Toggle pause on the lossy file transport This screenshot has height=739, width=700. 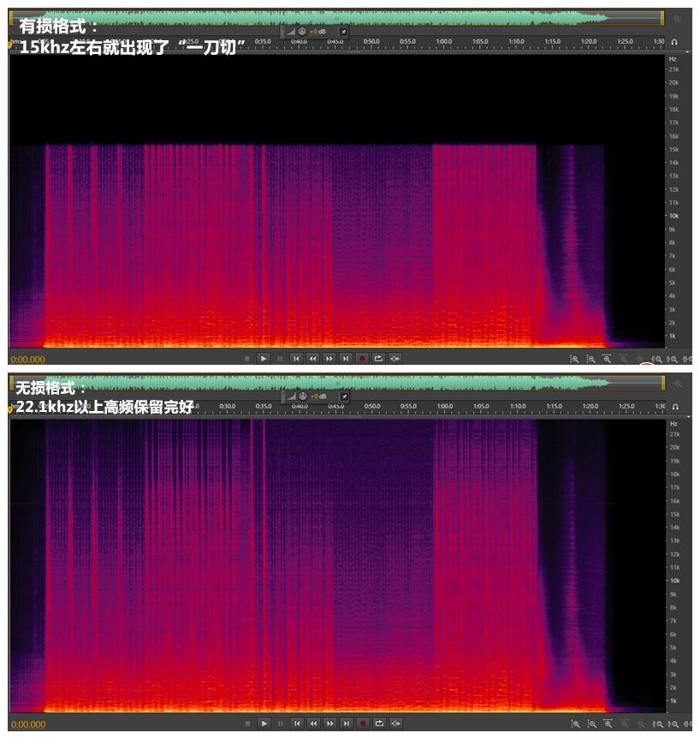tap(279, 359)
